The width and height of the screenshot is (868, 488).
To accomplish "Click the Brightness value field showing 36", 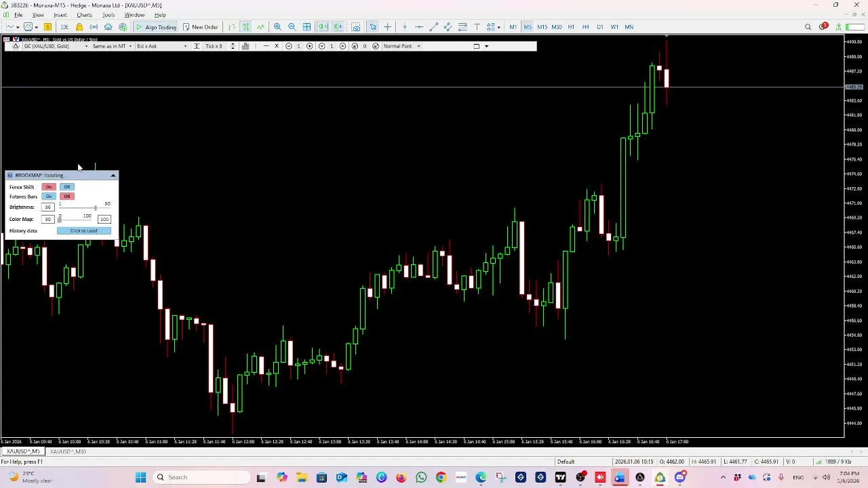I will coord(48,207).
